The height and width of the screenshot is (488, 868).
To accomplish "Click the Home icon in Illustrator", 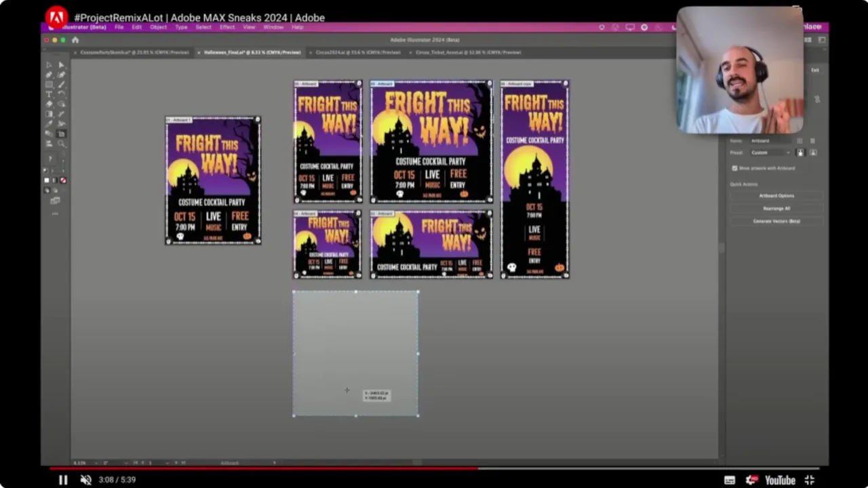I will 75,40.
